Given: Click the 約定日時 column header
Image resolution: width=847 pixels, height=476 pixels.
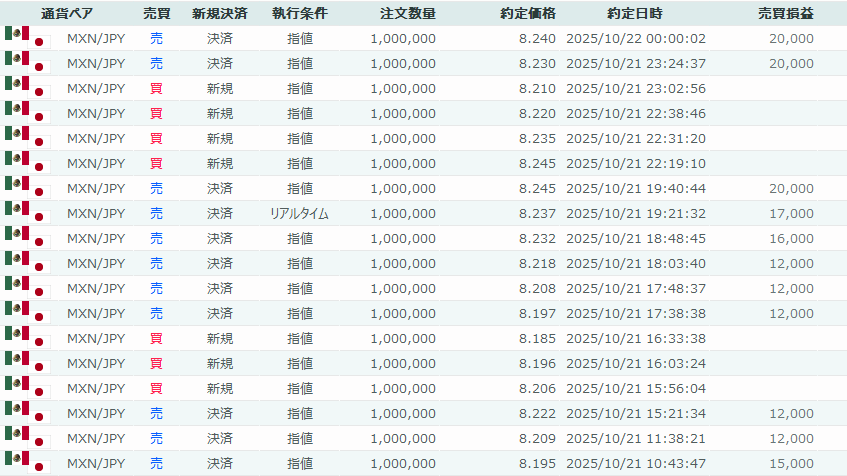Looking at the screenshot, I should coord(634,14).
